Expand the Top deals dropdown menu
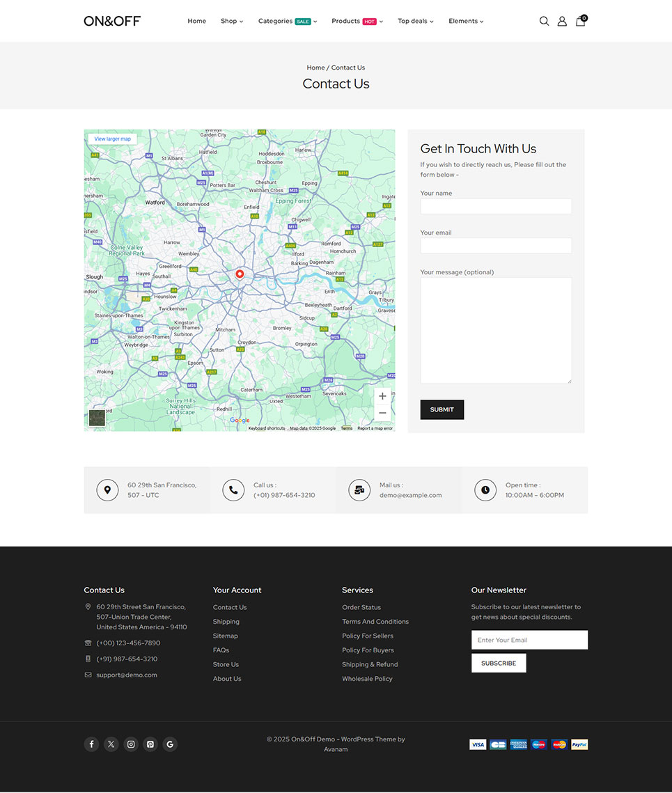Viewport: 672px width, 793px height. [x=416, y=22]
